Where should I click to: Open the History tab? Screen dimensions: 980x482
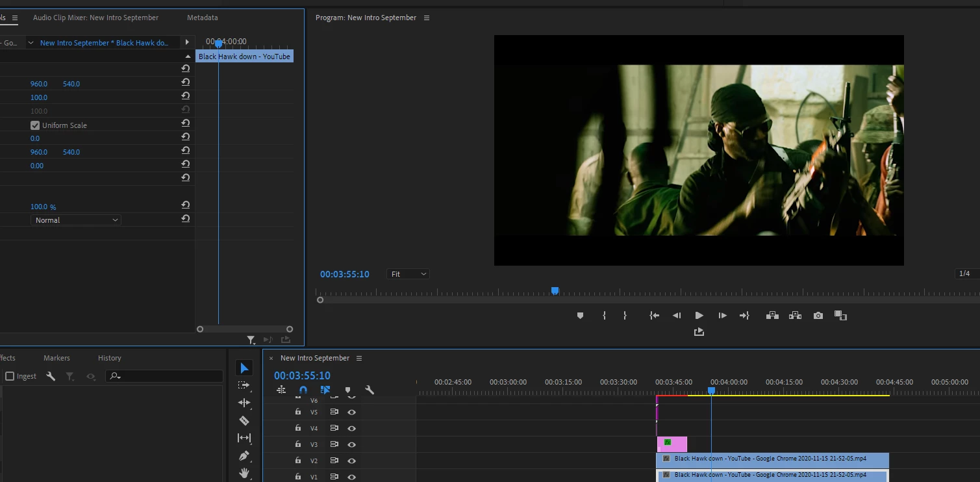click(110, 358)
